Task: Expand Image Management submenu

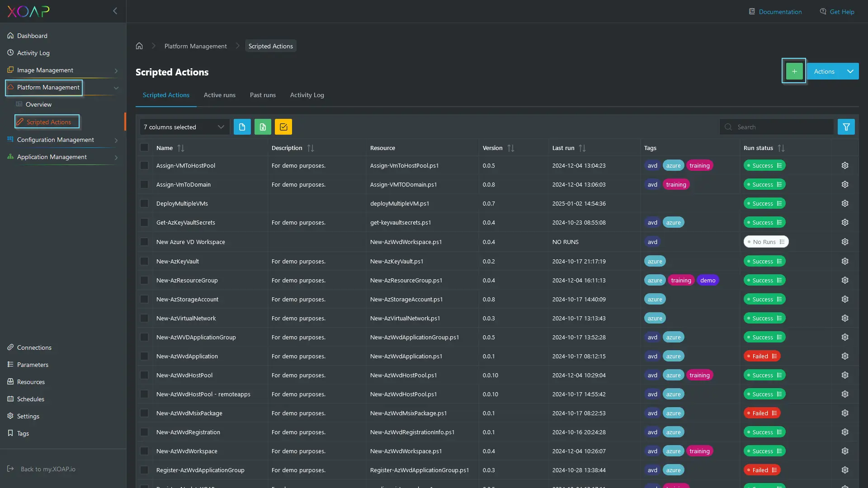Action: pos(116,70)
